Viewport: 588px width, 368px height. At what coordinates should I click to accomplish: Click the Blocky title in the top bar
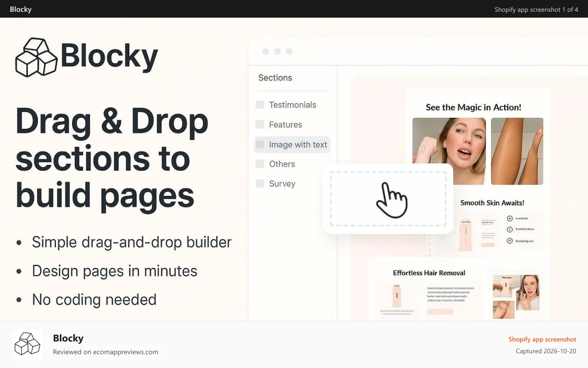click(21, 9)
